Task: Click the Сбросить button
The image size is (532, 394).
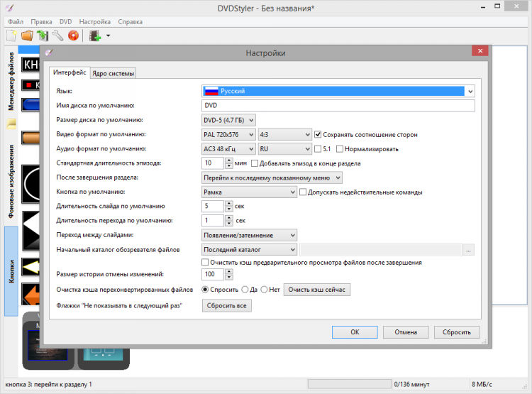Action: [457, 332]
